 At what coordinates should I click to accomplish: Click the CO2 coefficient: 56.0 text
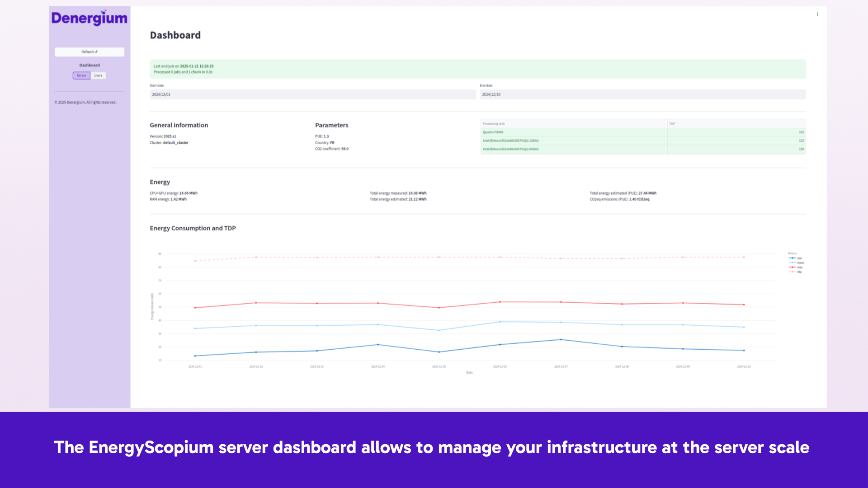click(x=332, y=149)
